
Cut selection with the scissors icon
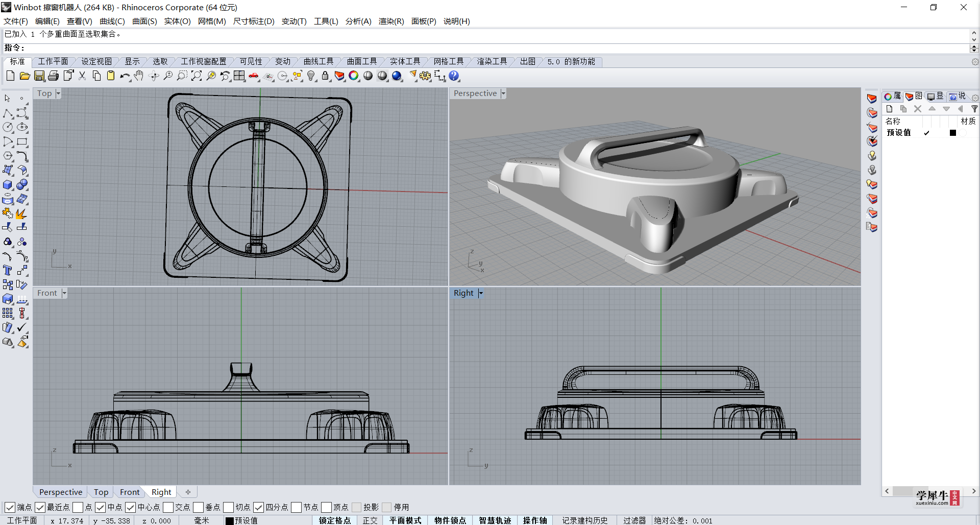point(82,76)
